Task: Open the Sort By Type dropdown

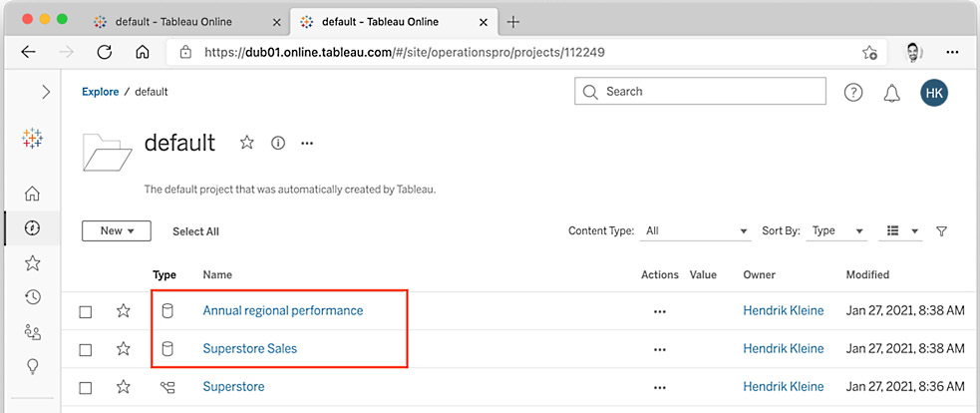Action: [x=837, y=230]
